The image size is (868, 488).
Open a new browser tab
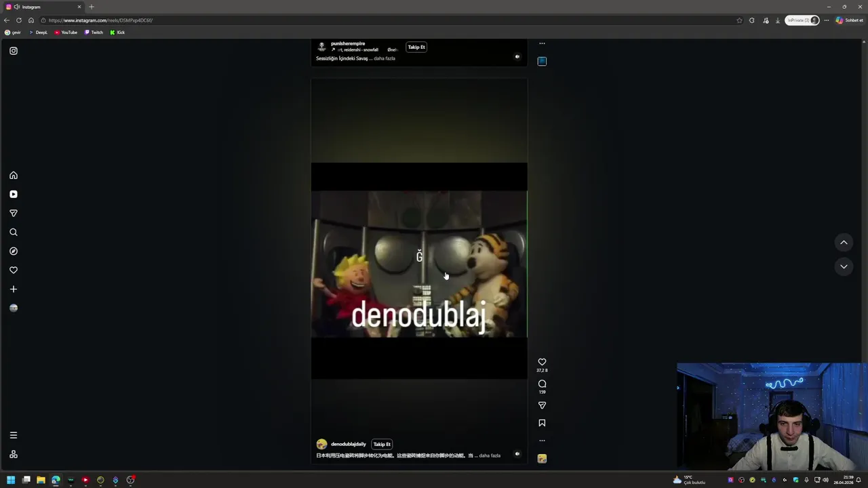92,7
